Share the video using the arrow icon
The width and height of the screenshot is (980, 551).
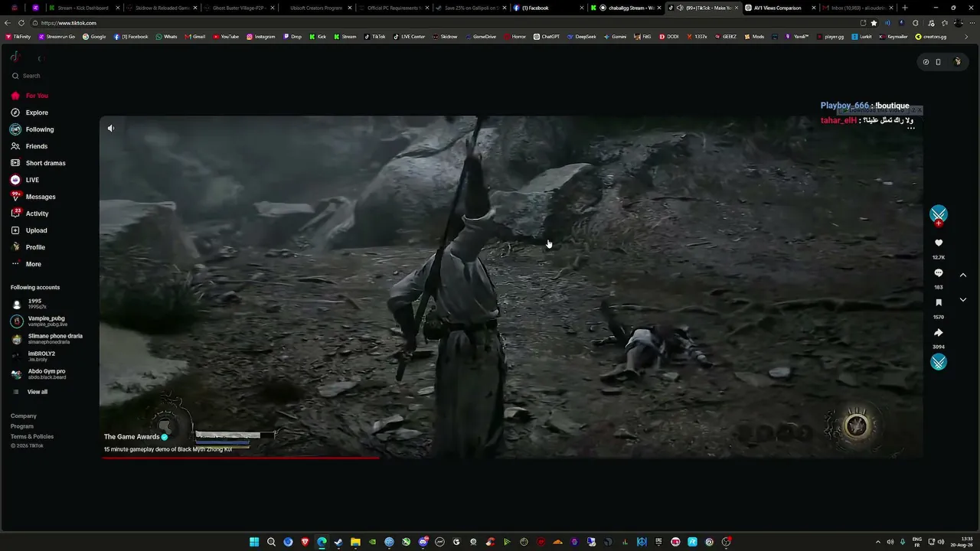pyautogui.click(x=939, y=333)
